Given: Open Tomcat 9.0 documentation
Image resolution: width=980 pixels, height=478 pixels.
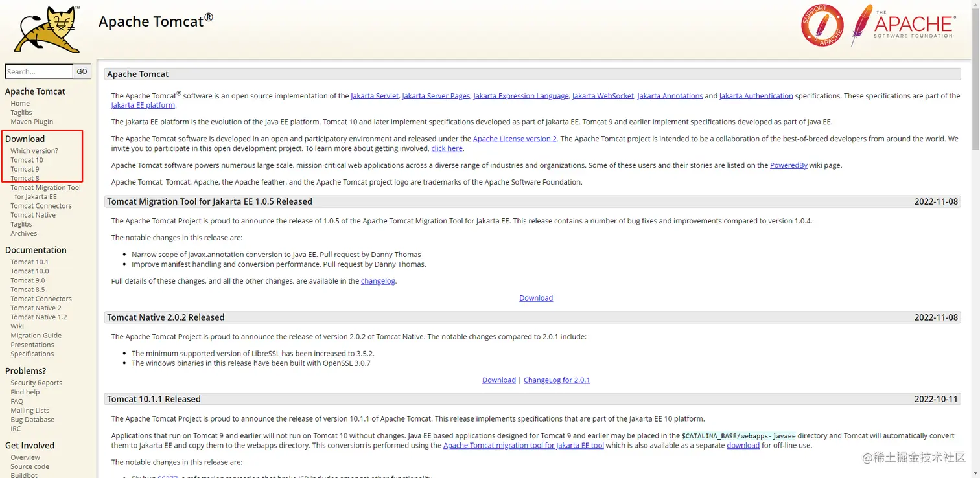Looking at the screenshot, I should click(28, 280).
